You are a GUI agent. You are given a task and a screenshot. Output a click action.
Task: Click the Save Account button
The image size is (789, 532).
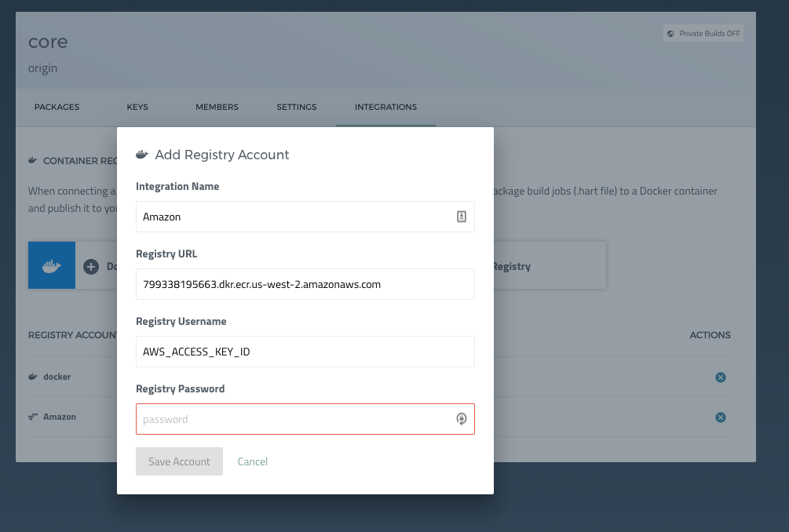point(179,461)
